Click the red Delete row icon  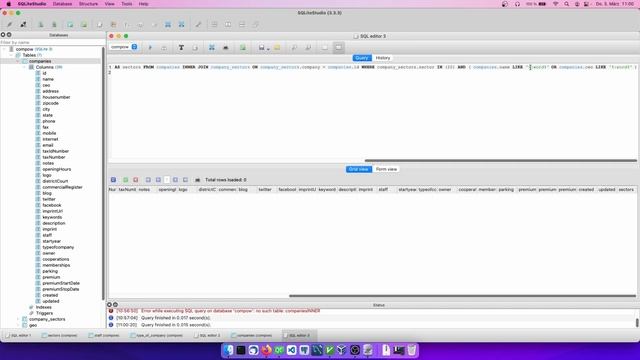pos(136,180)
